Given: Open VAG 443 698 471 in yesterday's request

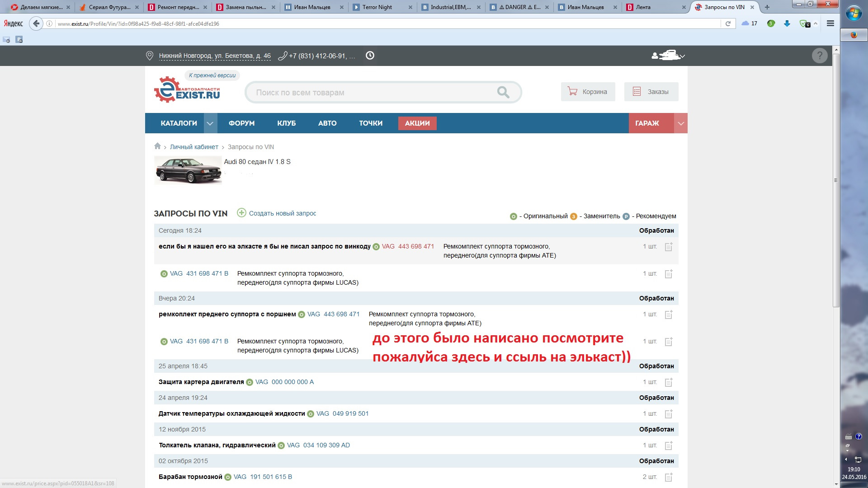Looking at the screenshot, I should pyautogui.click(x=333, y=314).
